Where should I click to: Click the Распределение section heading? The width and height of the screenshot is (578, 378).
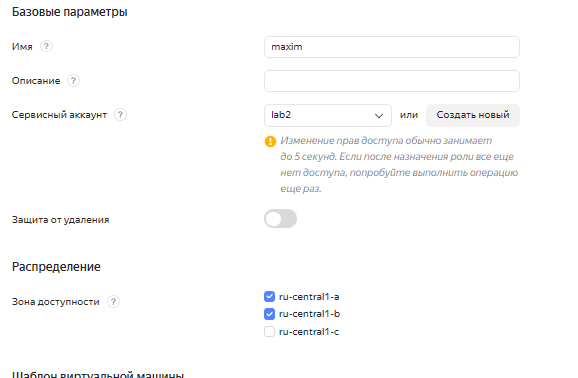click(56, 267)
